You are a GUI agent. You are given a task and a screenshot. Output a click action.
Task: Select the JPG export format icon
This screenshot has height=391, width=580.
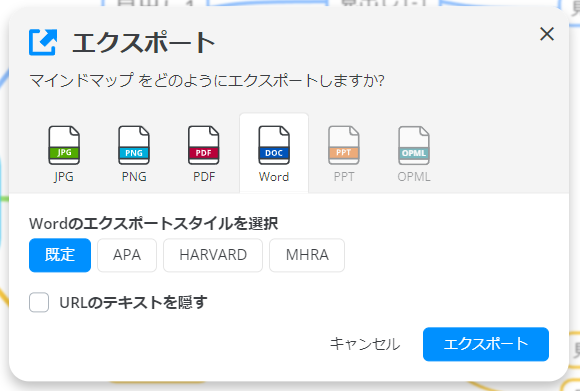coord(64,145)
